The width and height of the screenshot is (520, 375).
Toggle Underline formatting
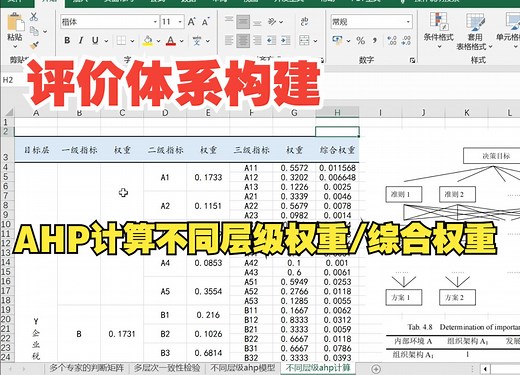point(95,41)
